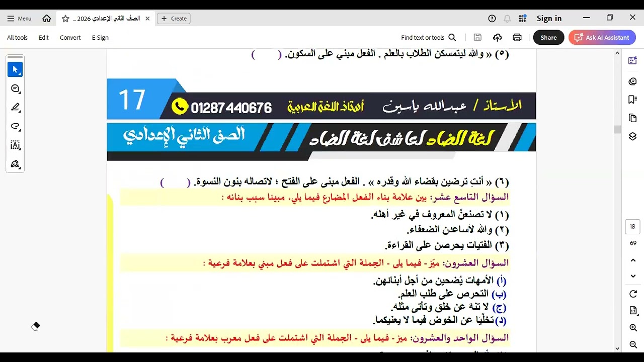Open Ask AI Assistant
The width and height of the screenshot is (644, 362).
click(x=602, y=38)
